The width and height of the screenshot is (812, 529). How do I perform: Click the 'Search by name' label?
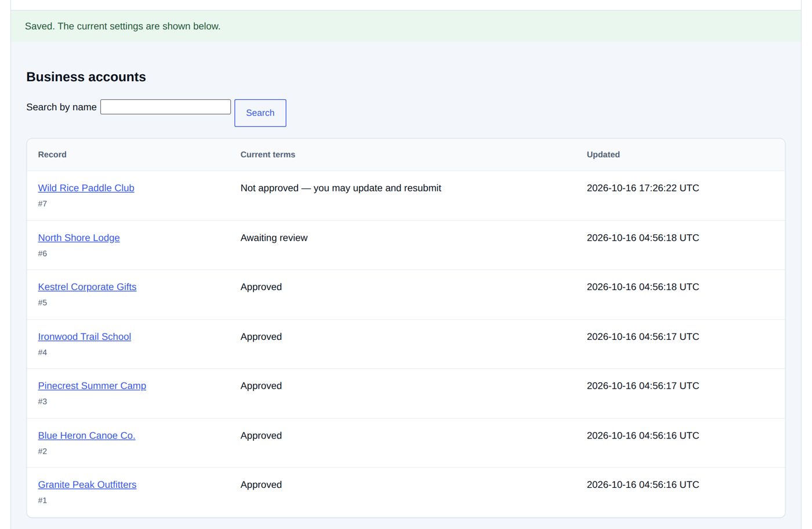[x=61, y=107]
